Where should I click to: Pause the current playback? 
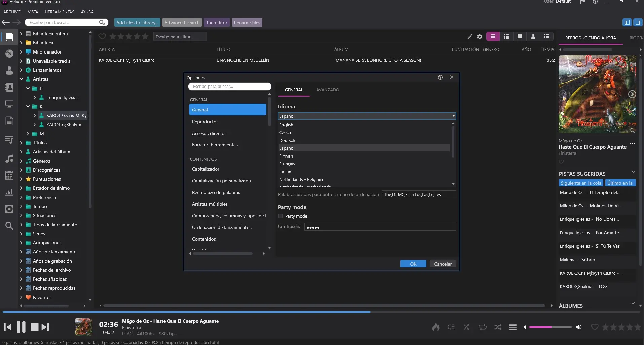click(21, 327)
